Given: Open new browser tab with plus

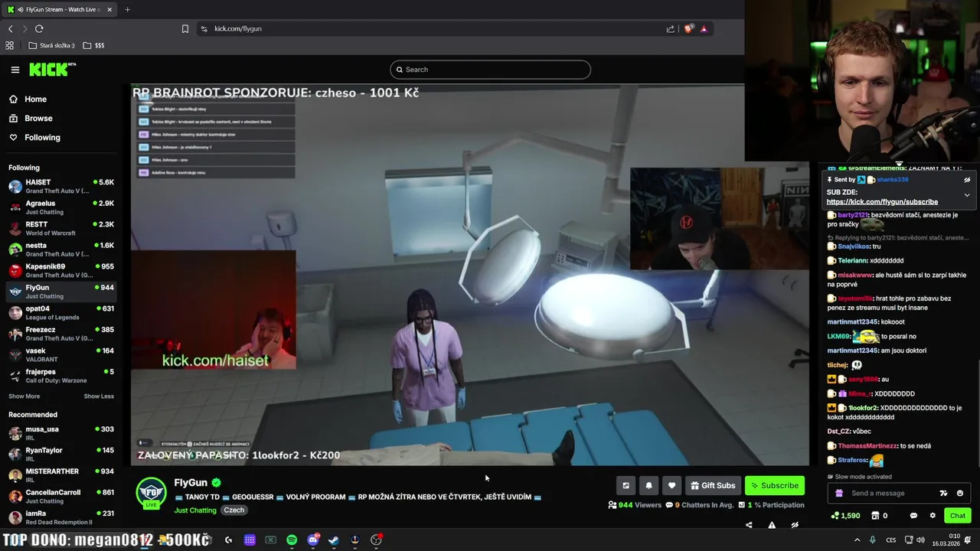Looking at the screenshot, I should tap(127, 9).
